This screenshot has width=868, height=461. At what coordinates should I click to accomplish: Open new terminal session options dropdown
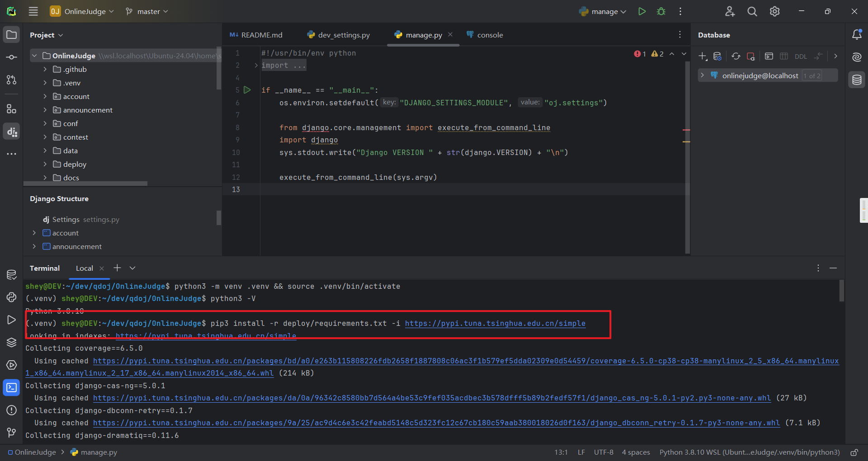tap(132, 268)
